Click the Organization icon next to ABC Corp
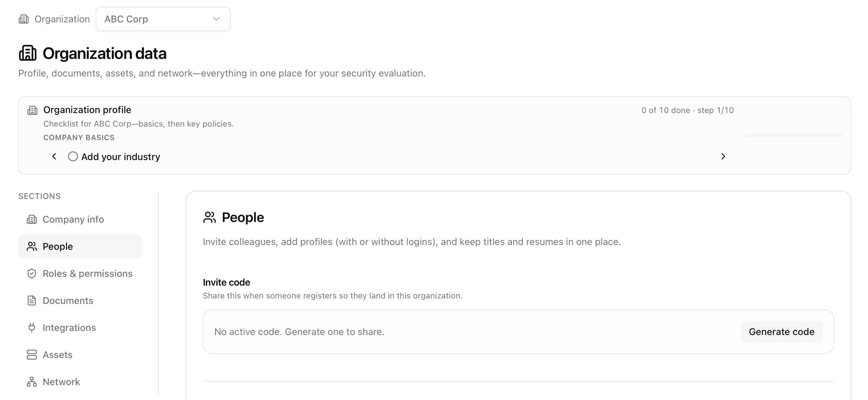The width and height of the screenshot is (868, 400). click(24, 19)
